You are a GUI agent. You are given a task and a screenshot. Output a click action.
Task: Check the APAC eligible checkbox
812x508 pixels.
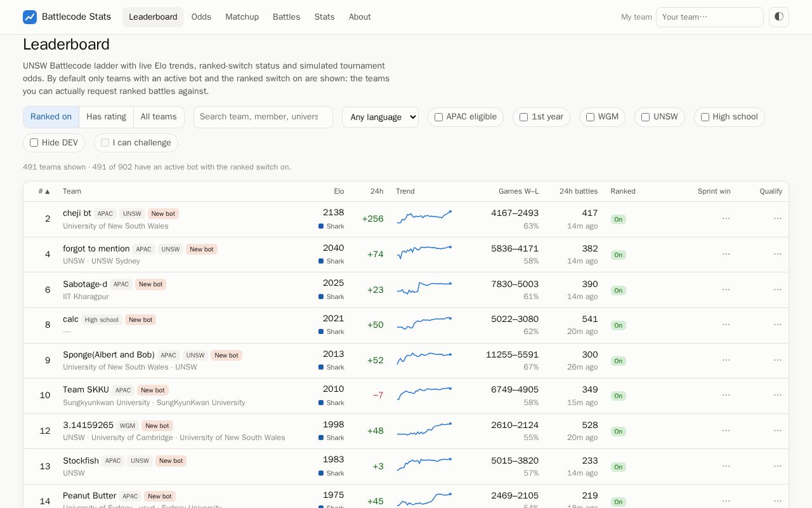(438, 117)
